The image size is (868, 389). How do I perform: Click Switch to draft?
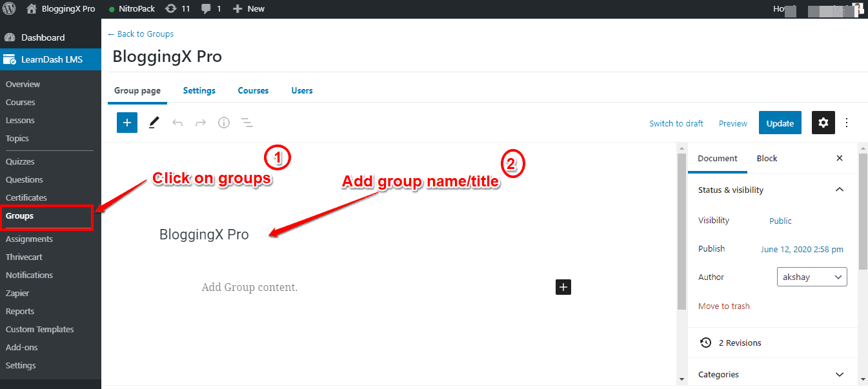coord(676,123)
